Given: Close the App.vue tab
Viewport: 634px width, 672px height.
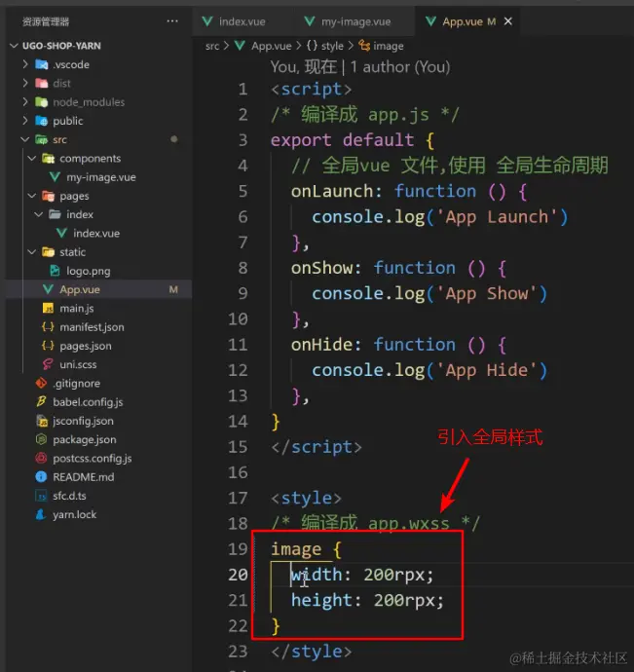Looking at the screenshot, I should [x=508, y=21].
